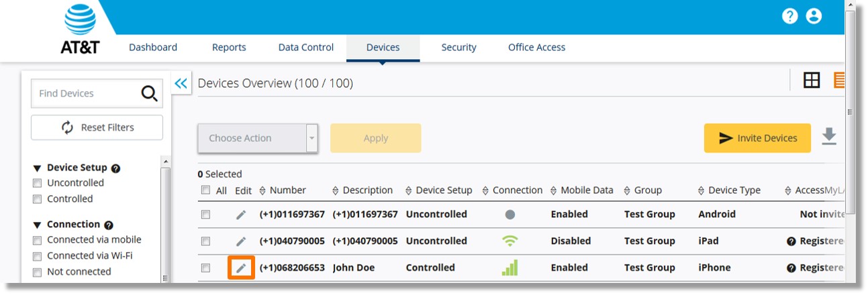Click the John Doe description cell

pyautogui.click(x=354, y=268)
